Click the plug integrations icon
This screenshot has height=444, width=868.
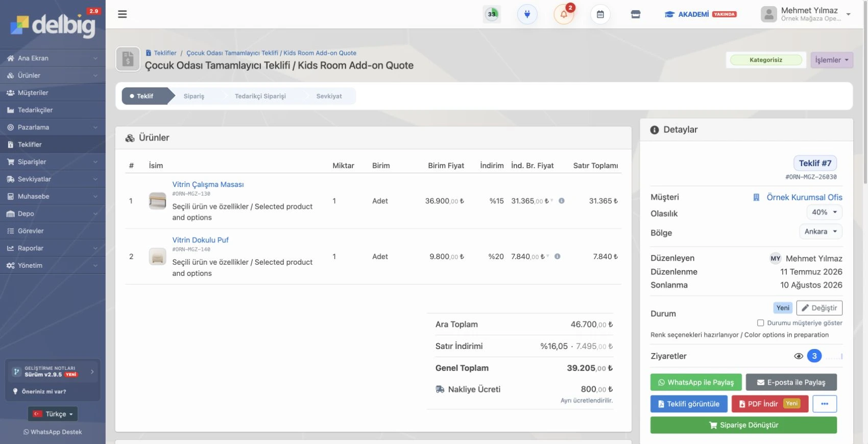pos(527,14)
